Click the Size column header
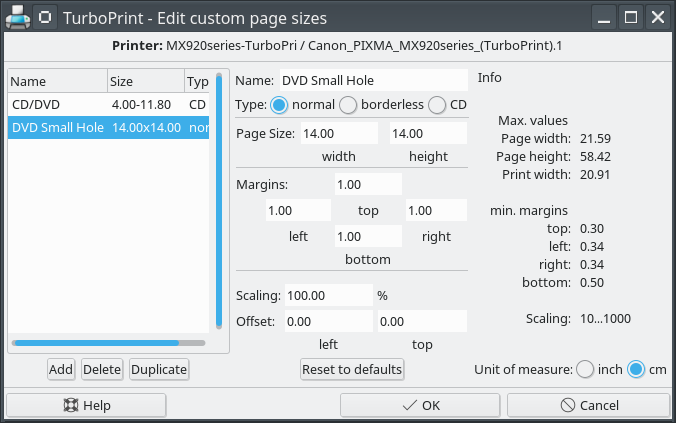This screenshot has height=423, width=676. pos(144,82)
